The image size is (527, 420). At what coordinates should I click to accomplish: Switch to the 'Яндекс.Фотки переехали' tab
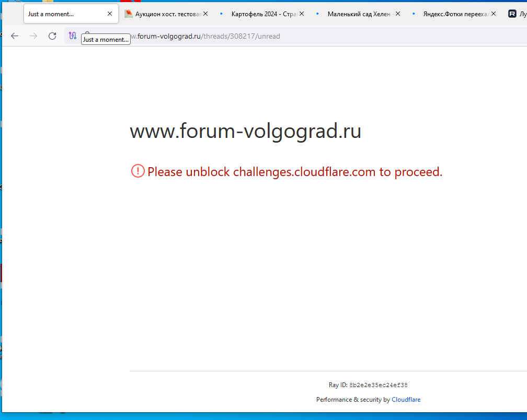454,14
